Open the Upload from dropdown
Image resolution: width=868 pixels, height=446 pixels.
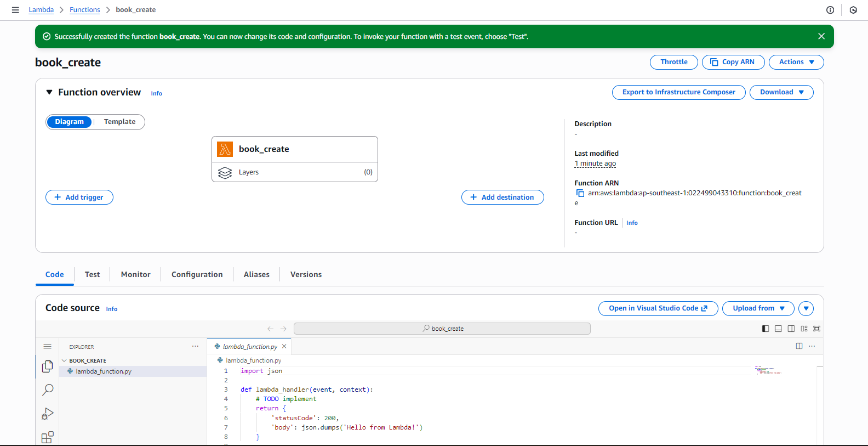(x=758, y=308)
